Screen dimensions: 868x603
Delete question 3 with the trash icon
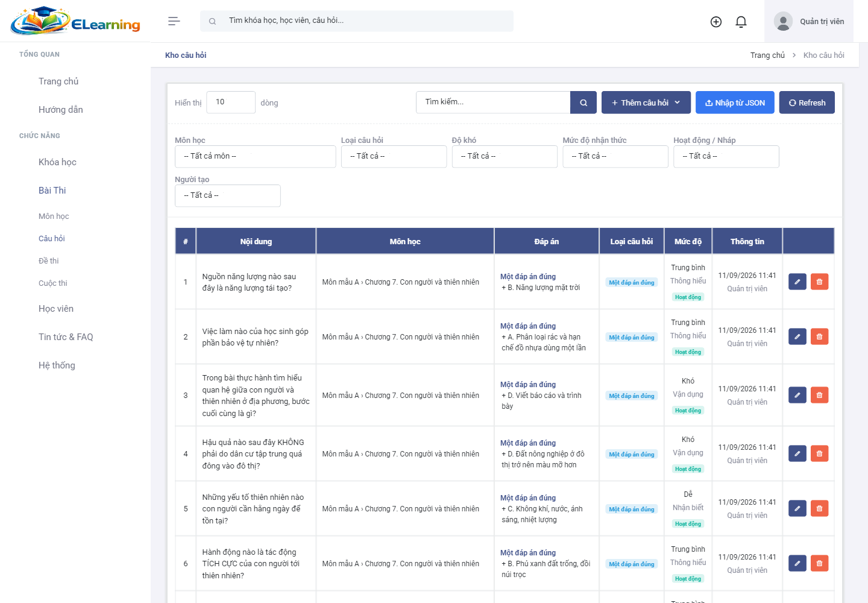pyautogui.click(x=819, y=395)
